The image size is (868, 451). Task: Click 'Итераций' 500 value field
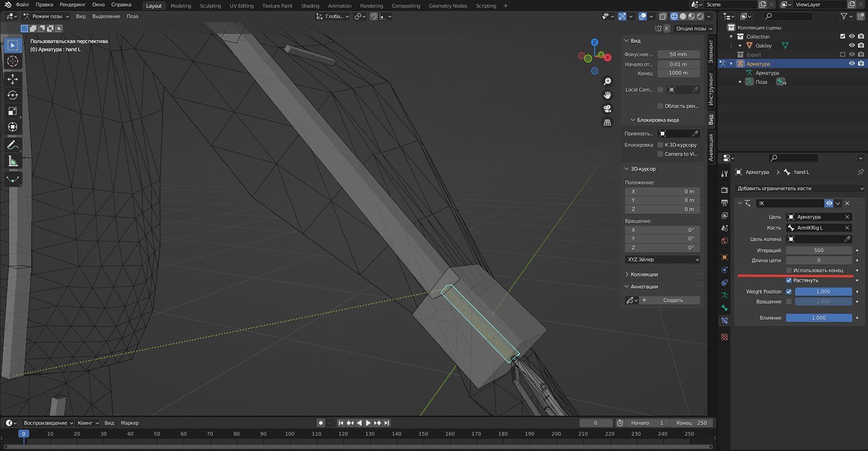click(x=819, y=250)
